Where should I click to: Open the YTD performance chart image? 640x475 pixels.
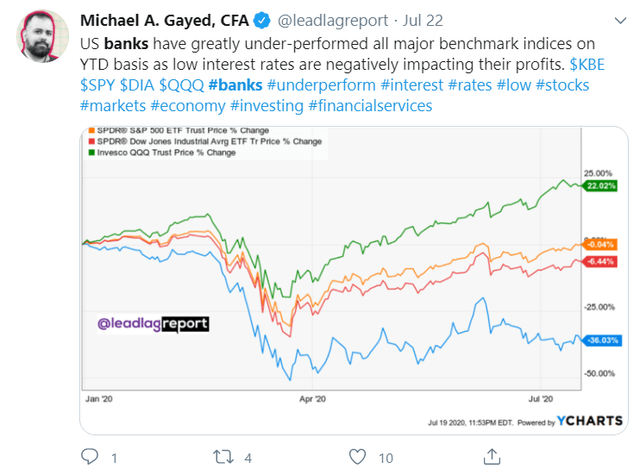[353, 280]
